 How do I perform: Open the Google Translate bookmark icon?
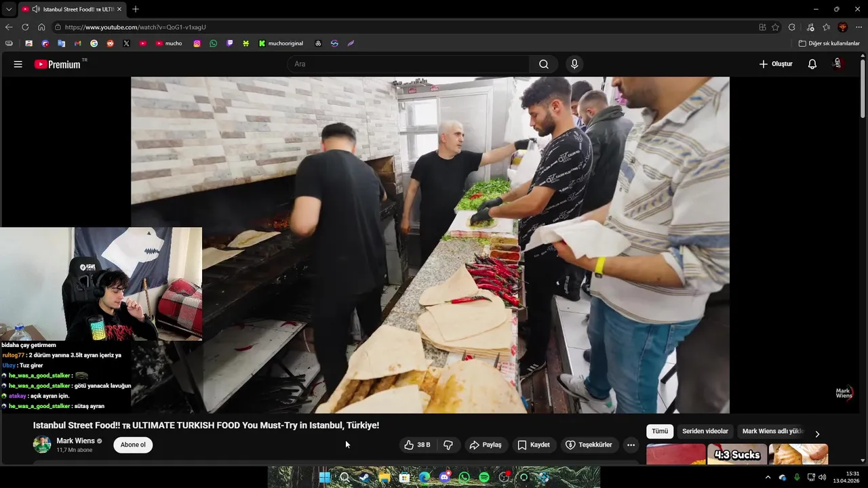[61, 43]
